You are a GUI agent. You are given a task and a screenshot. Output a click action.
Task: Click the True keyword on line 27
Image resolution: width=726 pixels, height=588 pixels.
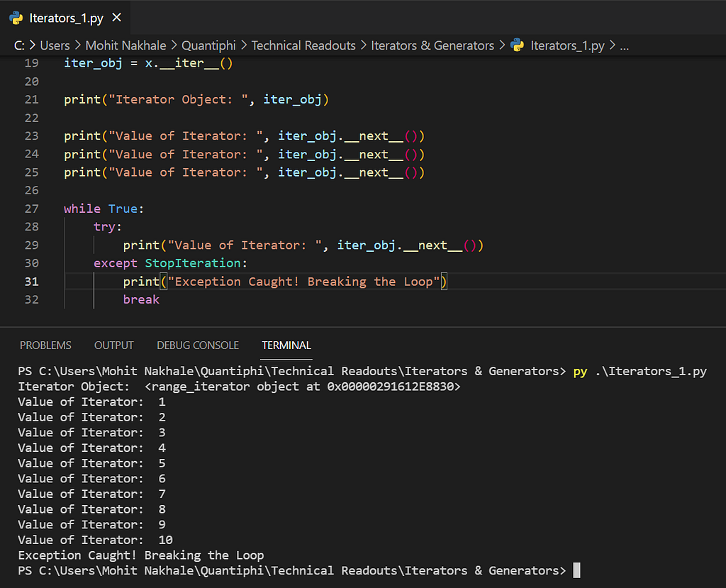point(123,209)
